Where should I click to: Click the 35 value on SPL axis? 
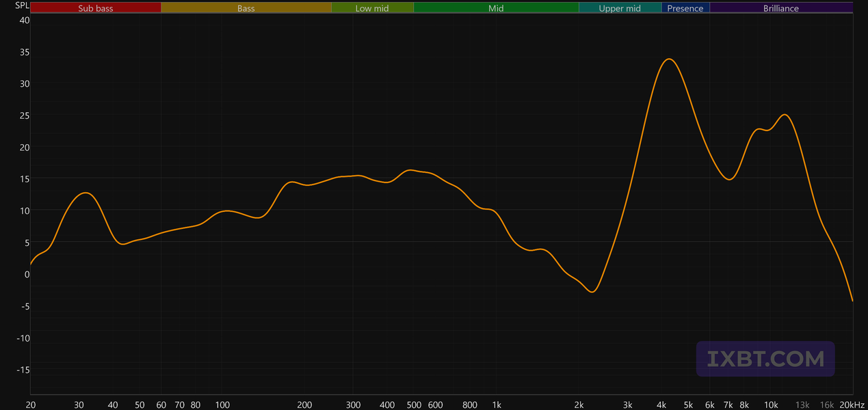[x=25, y=52]
